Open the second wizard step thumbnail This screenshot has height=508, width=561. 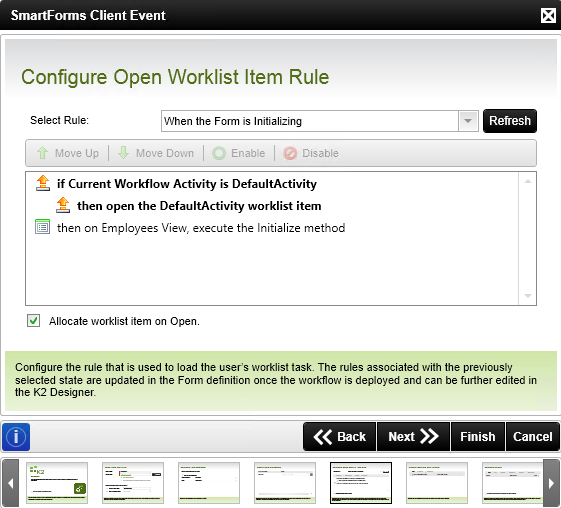tap(133, 483)
